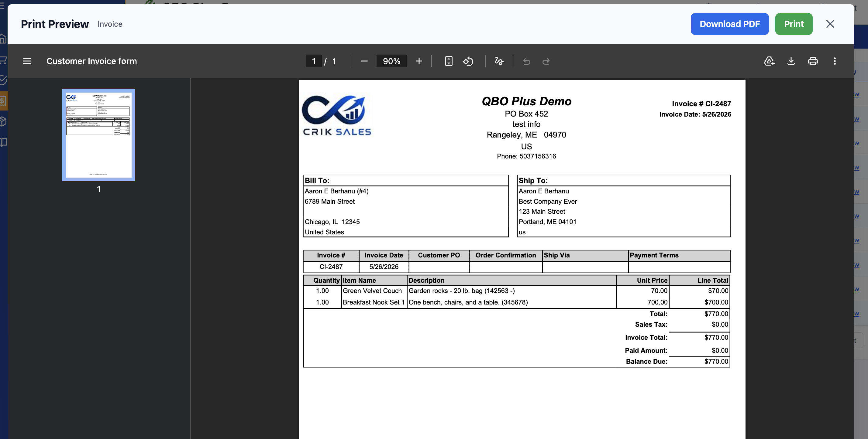The width and height of the screenshot is (868, 439).
Task: Click the 'Bill To:' box heading
Action: pos(317,180)
